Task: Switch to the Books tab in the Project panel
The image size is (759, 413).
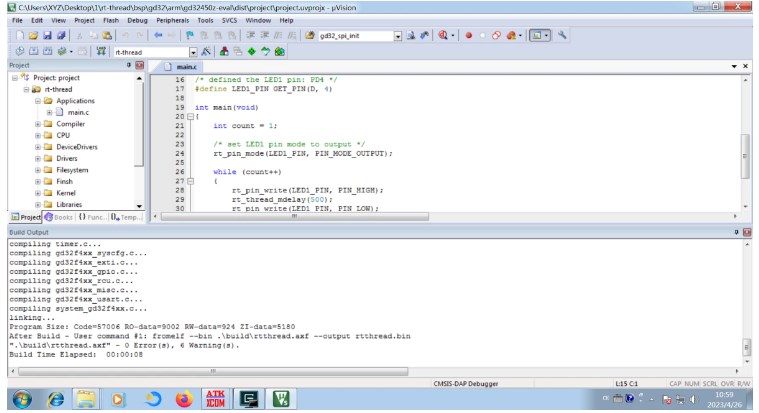Action: [x=59, y=217]
